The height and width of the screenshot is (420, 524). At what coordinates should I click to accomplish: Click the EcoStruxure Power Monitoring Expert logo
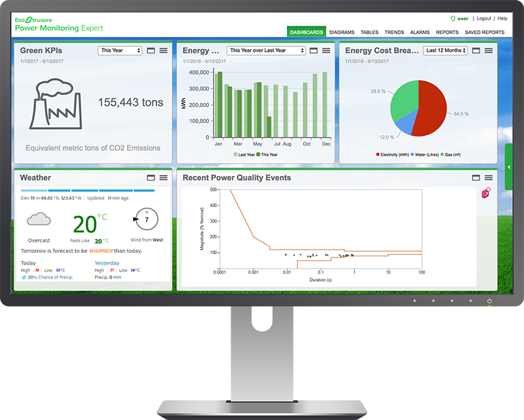coord(59,24)
